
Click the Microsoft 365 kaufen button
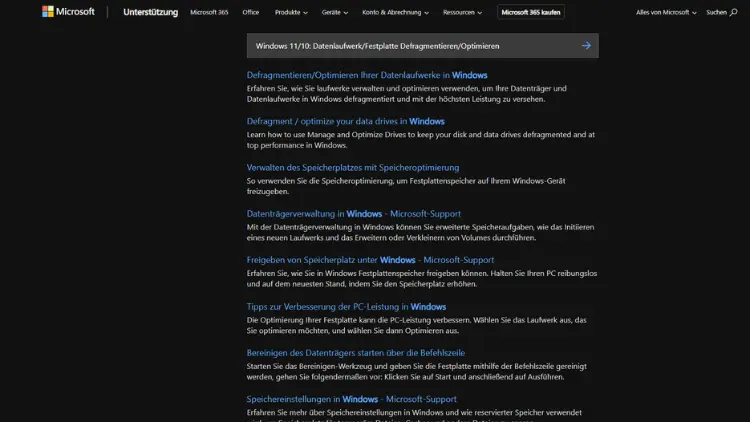pyautogui.click(x=530, y=12)
